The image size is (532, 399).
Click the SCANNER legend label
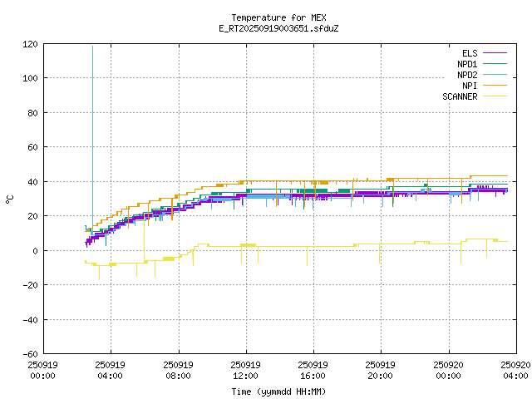(x=460, y=96)
